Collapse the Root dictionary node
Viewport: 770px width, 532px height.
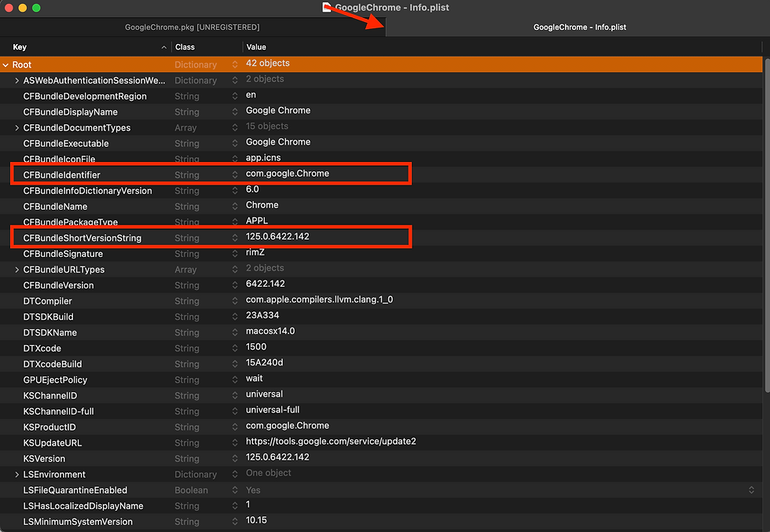click(x=5, y=65)
